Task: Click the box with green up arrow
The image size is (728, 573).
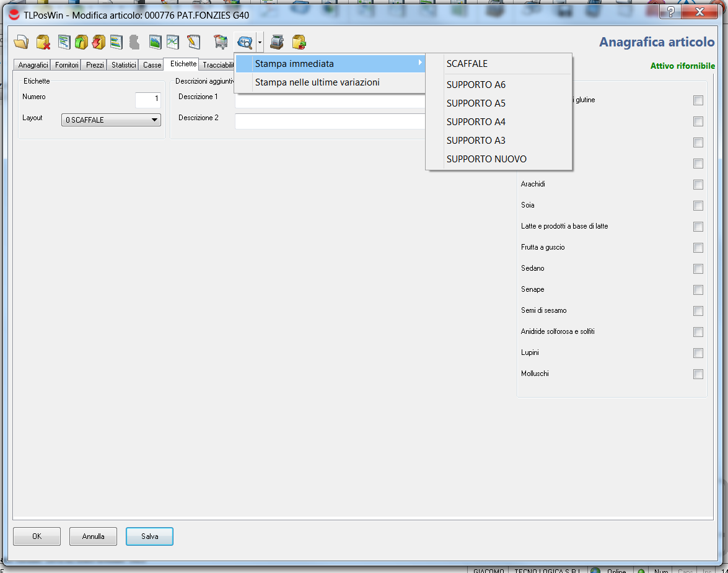Action: 81,42
